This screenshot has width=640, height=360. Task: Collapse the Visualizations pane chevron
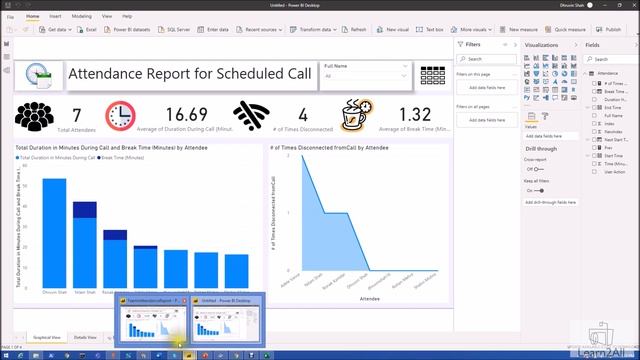[576, 45]
